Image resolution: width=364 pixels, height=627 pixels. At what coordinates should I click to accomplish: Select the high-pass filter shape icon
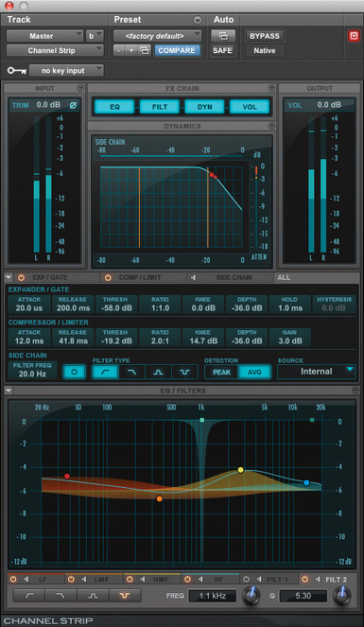pos(29,596)
